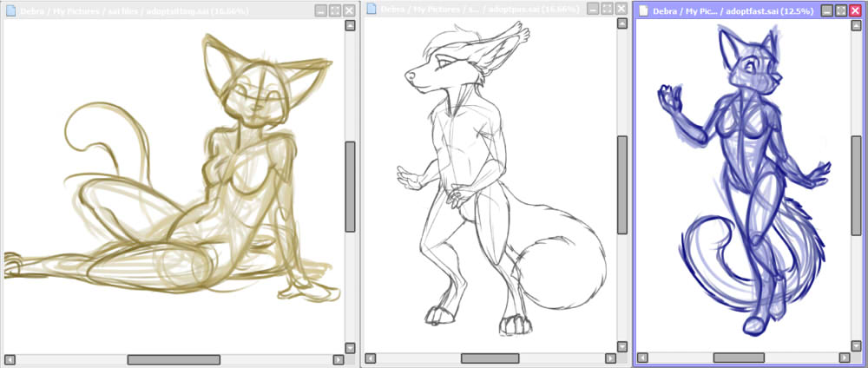Click left arrow of adoptsitting.sai horizontal scrollbar
The height and width of the screenshot is (368, 868).
tap(10, 359)
